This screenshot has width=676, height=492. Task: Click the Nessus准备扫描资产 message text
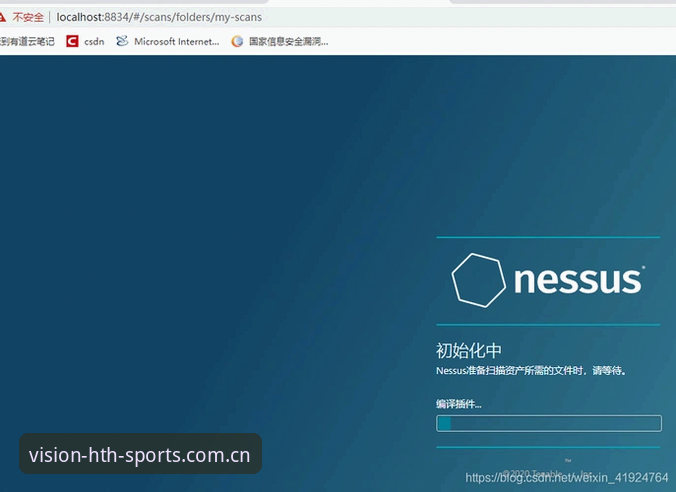tap(531, 370)
